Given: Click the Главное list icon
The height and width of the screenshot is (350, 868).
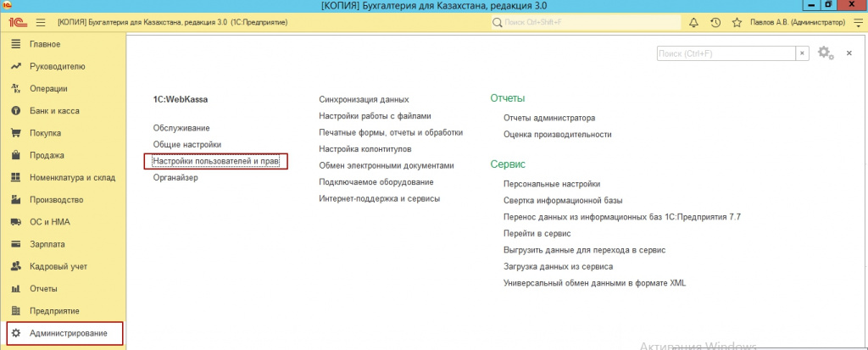Looking at the screenshot, I should (16, 44).
